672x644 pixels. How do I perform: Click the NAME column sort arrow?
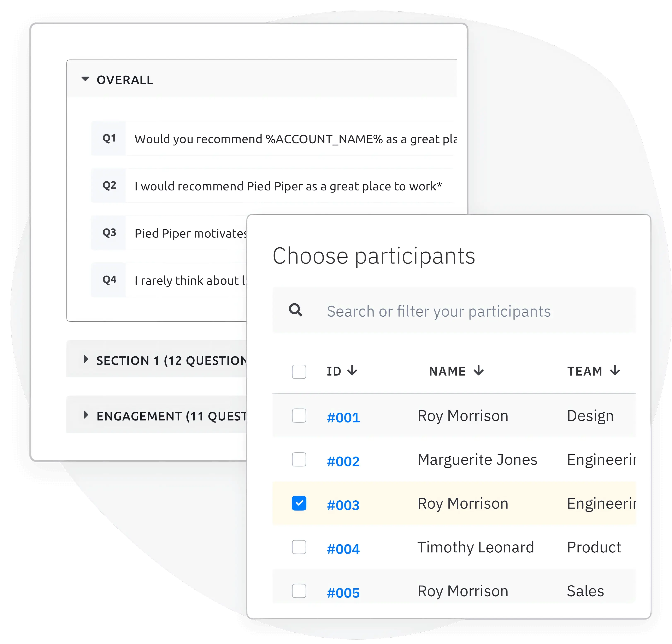pyautogui.click(x=479, y=370)
